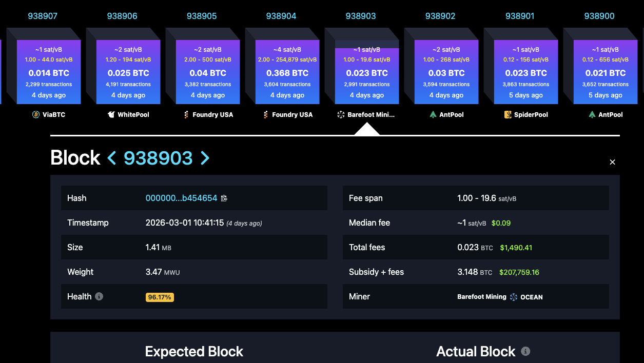Click the Barefoot Mining miner label
The height and width of the screenshot is (363, 644).
pos(481,297)
